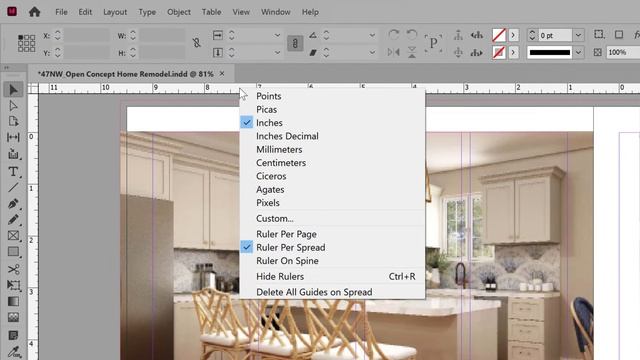This screenshot has height=360, width=640.
Task: Select the Gradient Swatch tool
Action: 13,301
